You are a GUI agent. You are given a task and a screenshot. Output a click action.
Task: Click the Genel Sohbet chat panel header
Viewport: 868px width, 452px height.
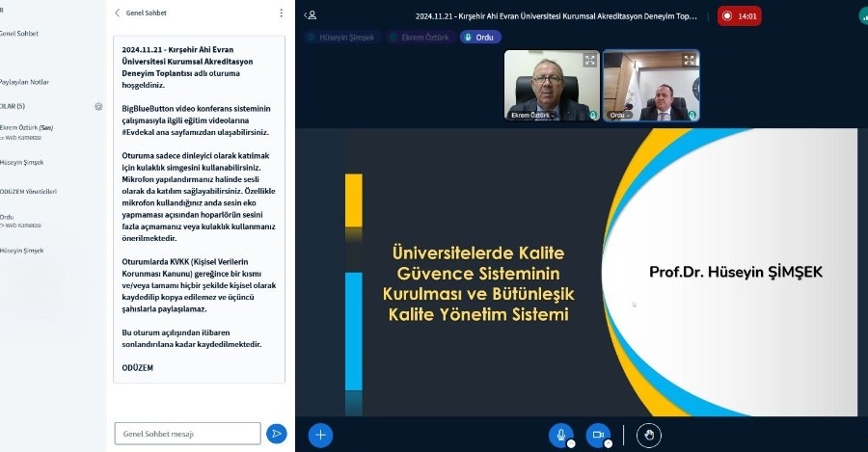pyautogui.click(x=147, y=13)
